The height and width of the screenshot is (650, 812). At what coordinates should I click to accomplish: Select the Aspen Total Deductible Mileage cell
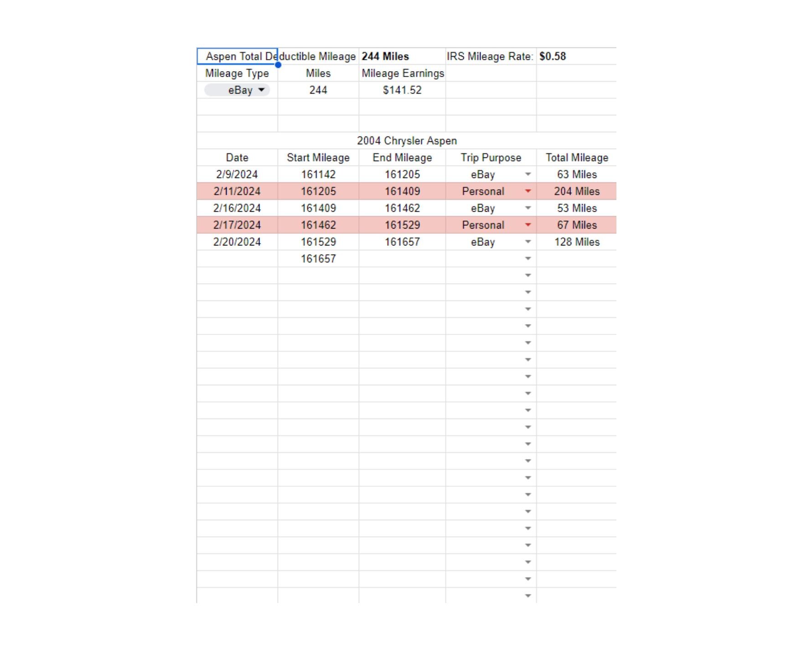(237, 56)
